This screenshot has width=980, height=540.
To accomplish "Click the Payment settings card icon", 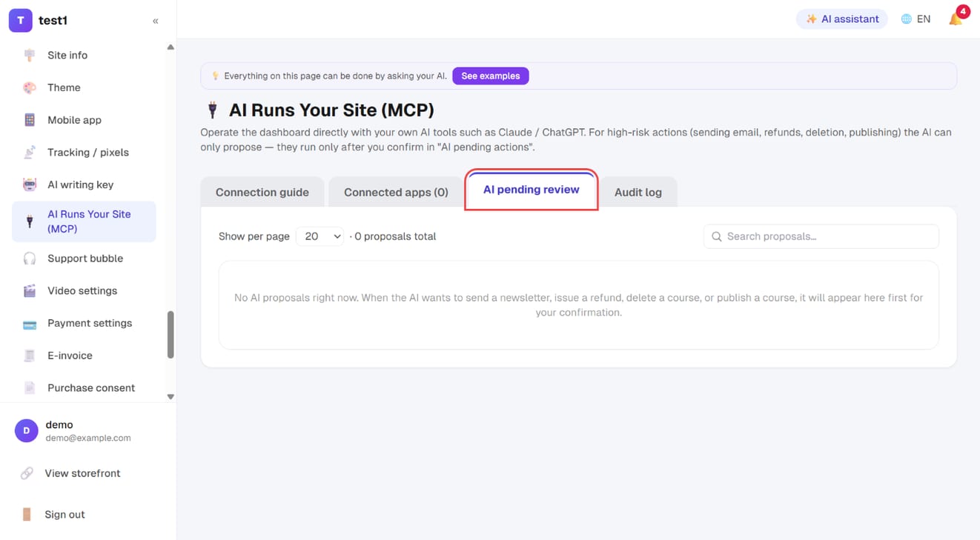I will (30, 324).
